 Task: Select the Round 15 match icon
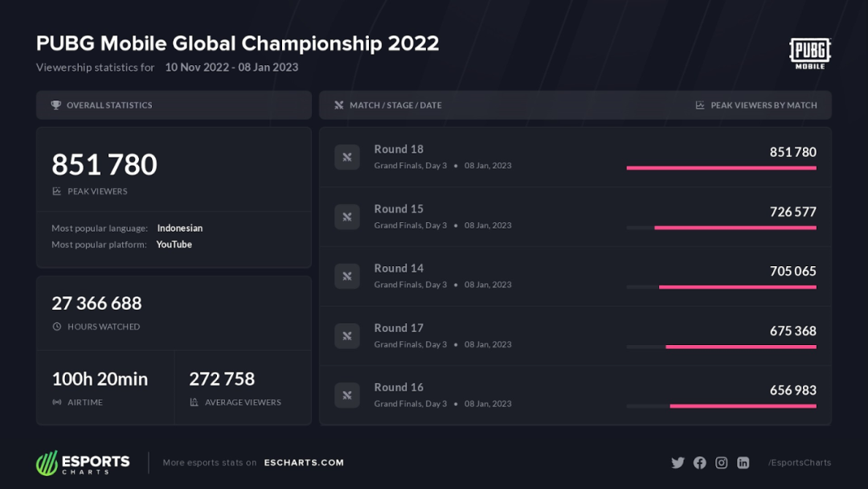(x=347, y=216)
